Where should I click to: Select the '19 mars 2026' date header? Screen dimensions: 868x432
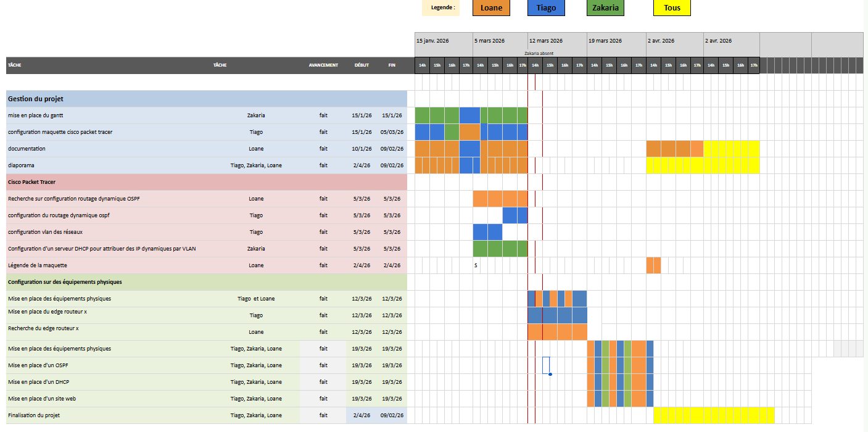pos(616,41)
